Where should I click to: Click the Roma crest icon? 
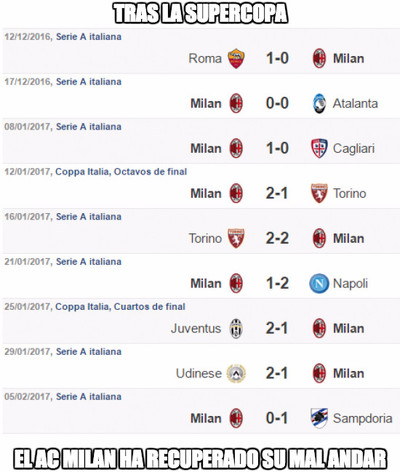pos(236,58)
